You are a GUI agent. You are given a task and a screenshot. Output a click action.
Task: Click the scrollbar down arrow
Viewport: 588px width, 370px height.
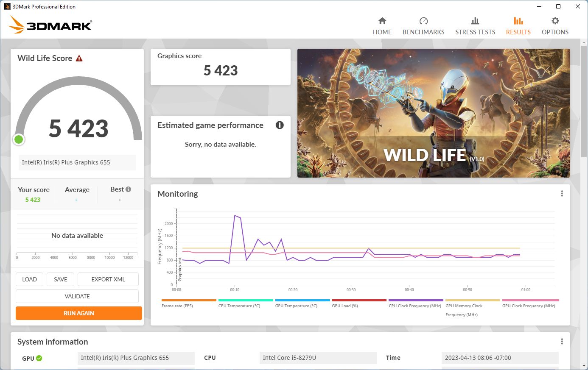pyautogui.click(x=584, y=365)
